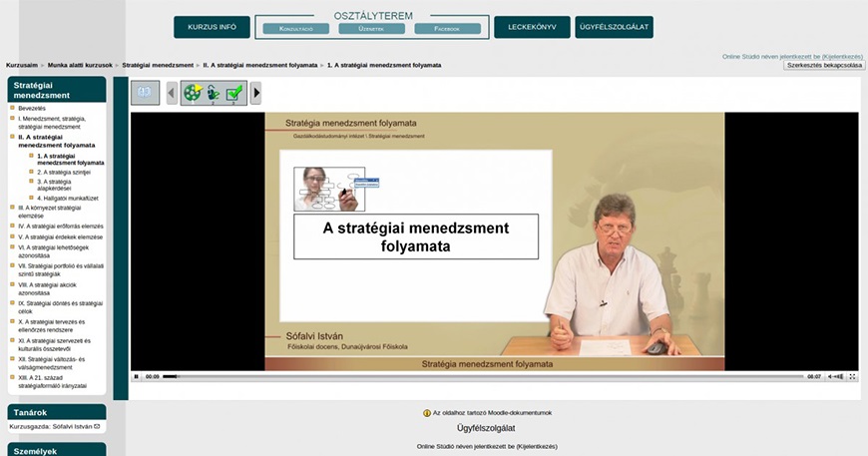Open Bevezetés in the course tree
868x456 pixels.
(x=32, y=109)
